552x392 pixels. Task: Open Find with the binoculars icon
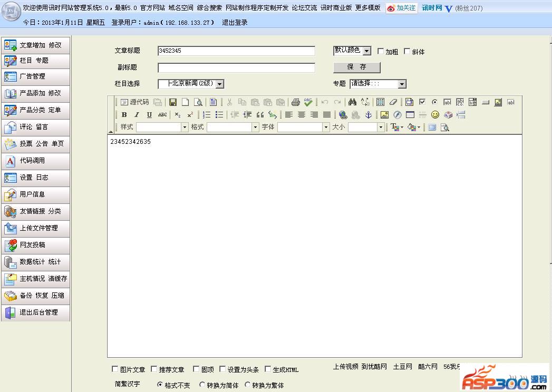(x=352, y=102)
